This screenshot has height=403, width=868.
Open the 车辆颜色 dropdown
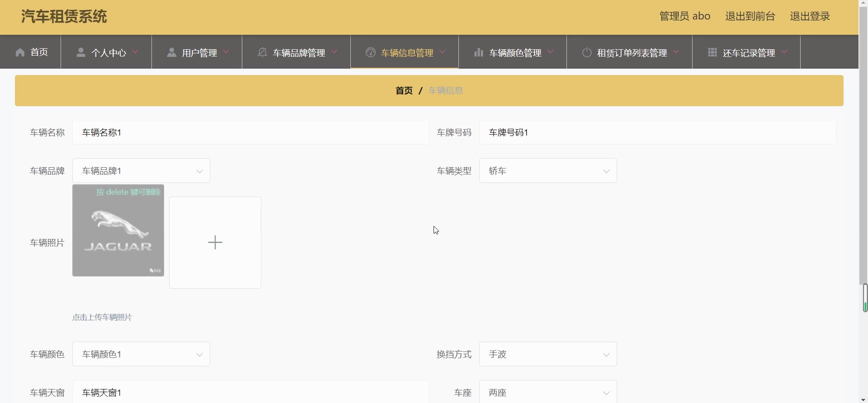pyautogui.click(x=141, y=354)
